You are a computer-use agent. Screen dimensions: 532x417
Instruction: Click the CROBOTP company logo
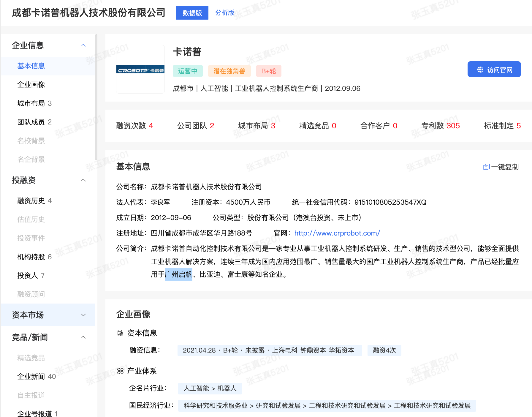click(x=140, y=69)
